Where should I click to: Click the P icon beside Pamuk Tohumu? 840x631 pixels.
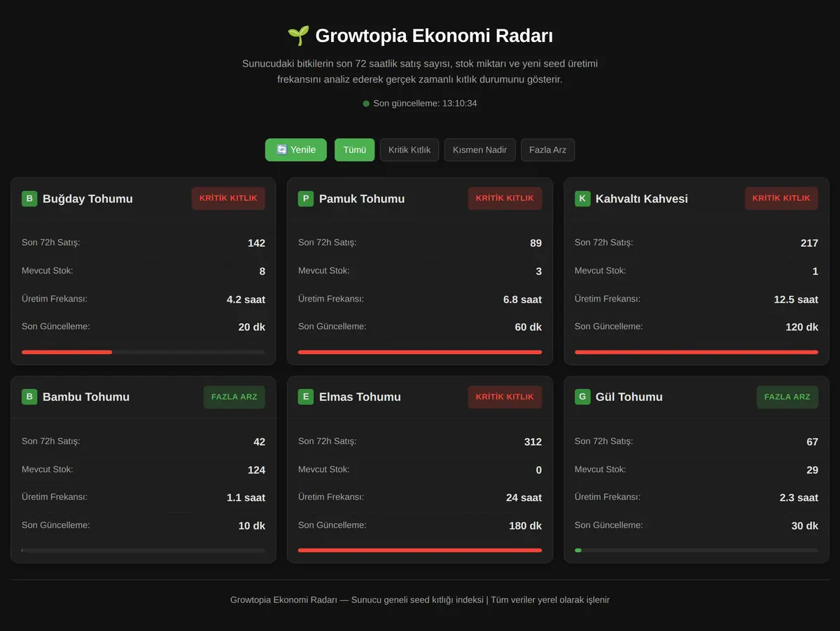[x=306, y=199]
